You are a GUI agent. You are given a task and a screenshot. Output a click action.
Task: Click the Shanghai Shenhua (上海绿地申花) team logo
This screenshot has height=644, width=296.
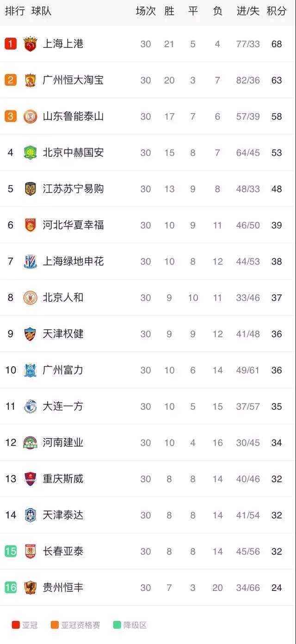pyautogui.click(x=30, y=261)
